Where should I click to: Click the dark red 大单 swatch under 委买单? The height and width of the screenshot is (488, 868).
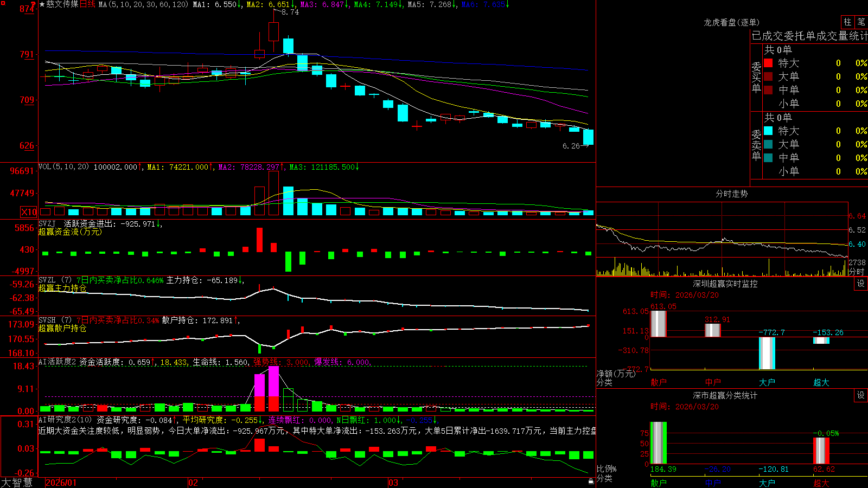768,76
